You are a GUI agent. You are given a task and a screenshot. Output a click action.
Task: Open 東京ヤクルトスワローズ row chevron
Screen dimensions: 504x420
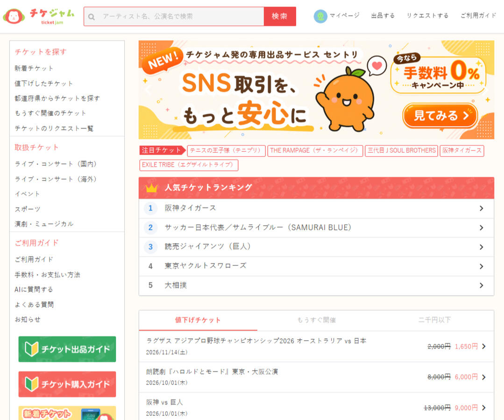[x=481, y=266]
